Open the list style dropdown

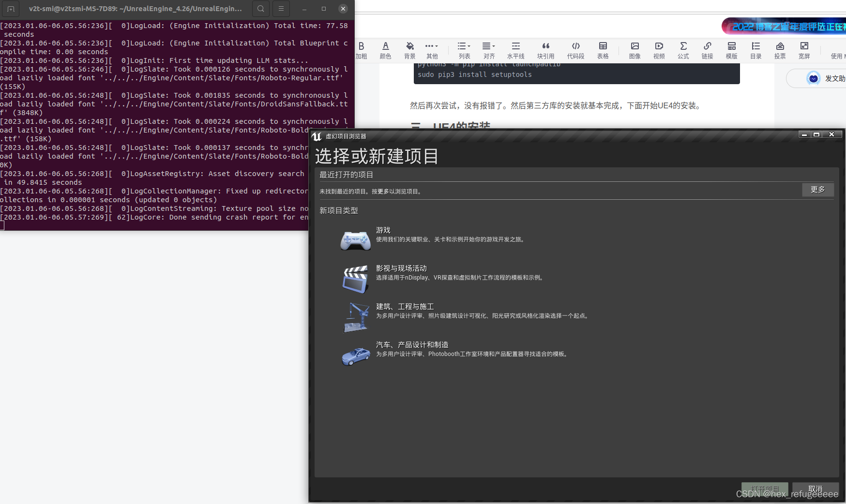coord(464,50)
